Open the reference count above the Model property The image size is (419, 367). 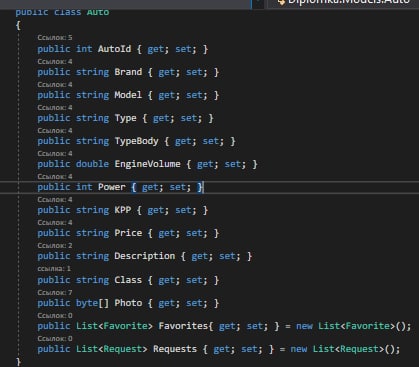55,84
